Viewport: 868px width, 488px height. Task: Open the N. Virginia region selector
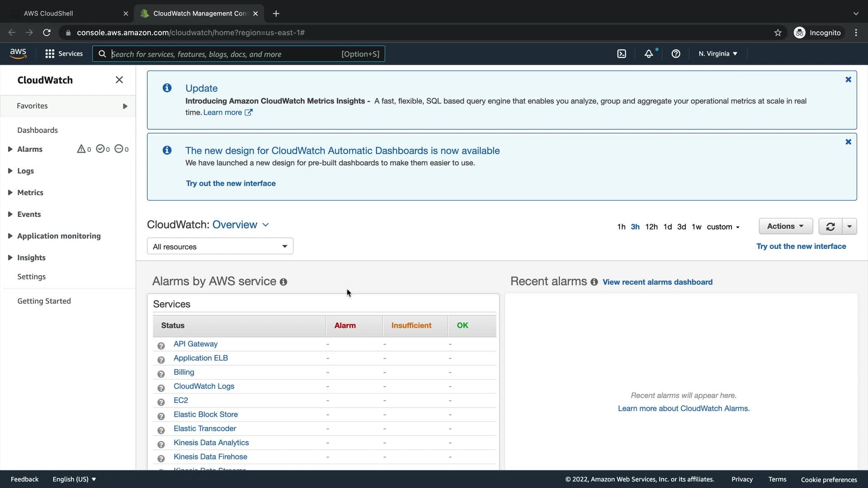717,54
